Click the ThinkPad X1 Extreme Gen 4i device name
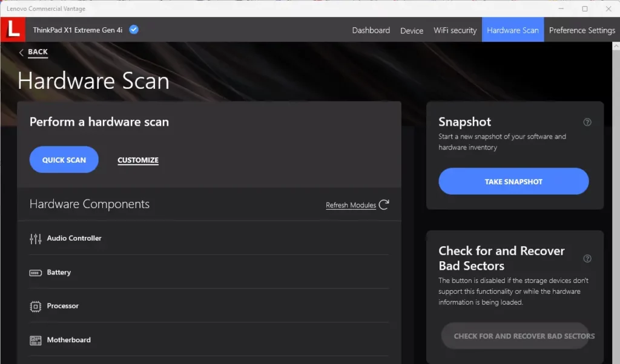The image size is (620, 364). pyautogui.click(x=77, y=30)
